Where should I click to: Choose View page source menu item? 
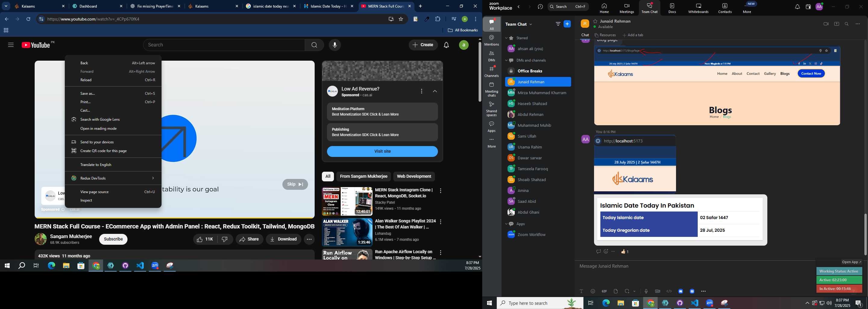point(113,192)
